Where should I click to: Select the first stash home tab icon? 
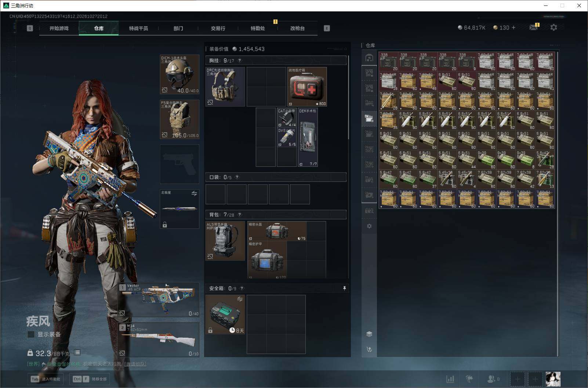click(x=369, y=58)
